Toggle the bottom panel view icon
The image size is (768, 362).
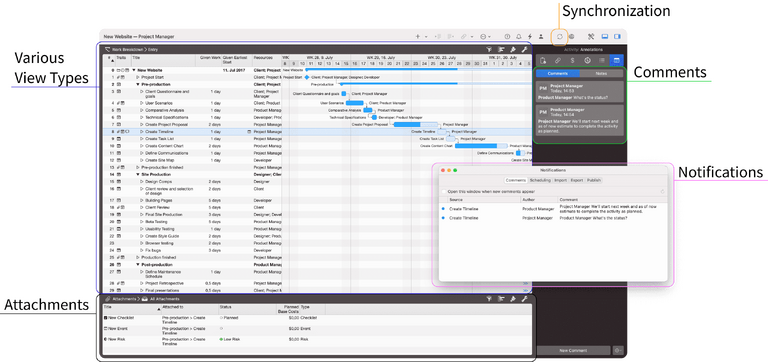(604, 37)
